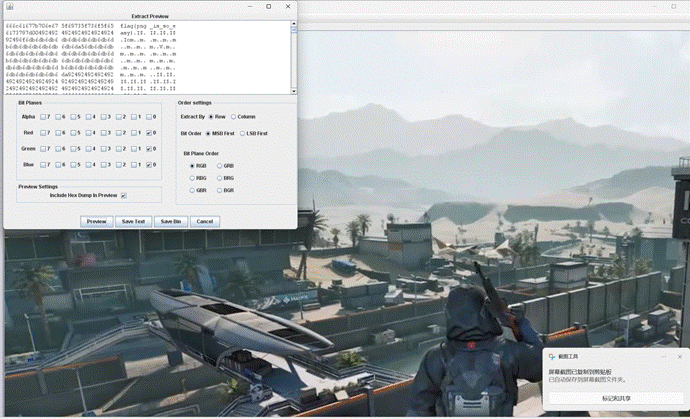The width and height of the screenshot is (690, 419).
Task: Choose LSB First bit order
Action: [x=242, y=134]
